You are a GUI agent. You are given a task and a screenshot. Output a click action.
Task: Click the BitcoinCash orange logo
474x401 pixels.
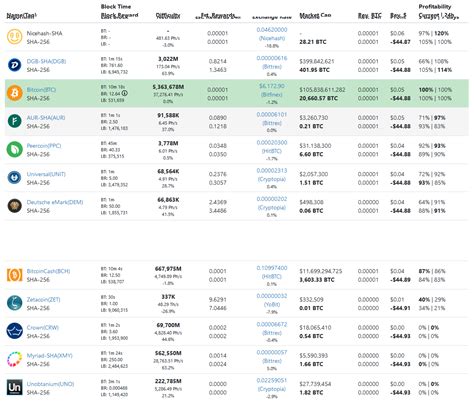pyautogui.click(x=15, y=275)
